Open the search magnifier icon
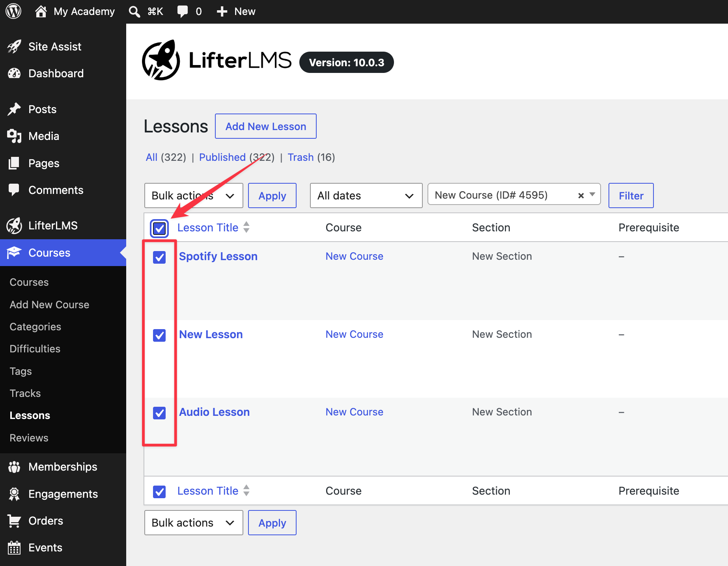The width and height of the screenshot is (728, 566). point(134,11)
